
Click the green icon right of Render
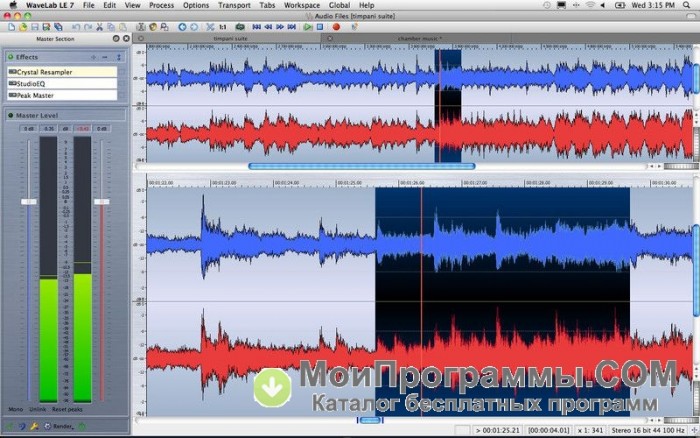pos(82,426)
